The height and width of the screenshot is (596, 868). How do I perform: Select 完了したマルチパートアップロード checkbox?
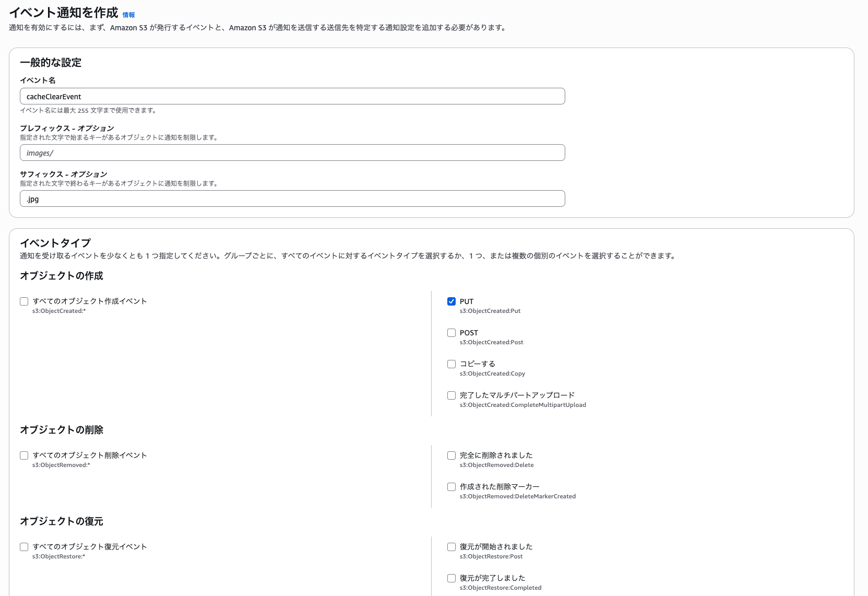pyautogui.click(x=451, y=395)
